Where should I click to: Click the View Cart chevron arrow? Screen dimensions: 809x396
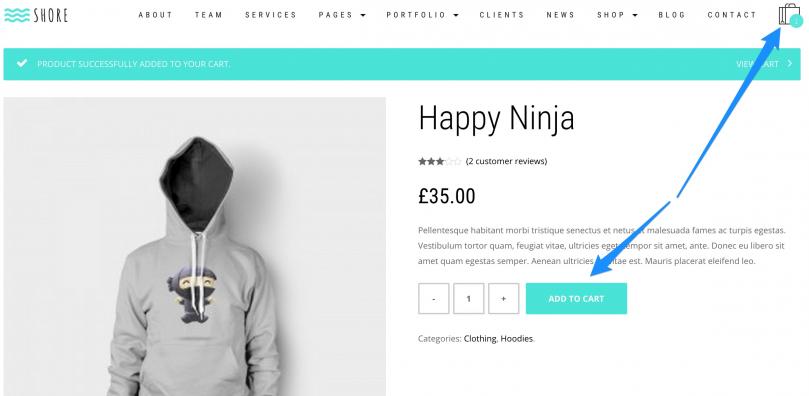click(790, 63)
